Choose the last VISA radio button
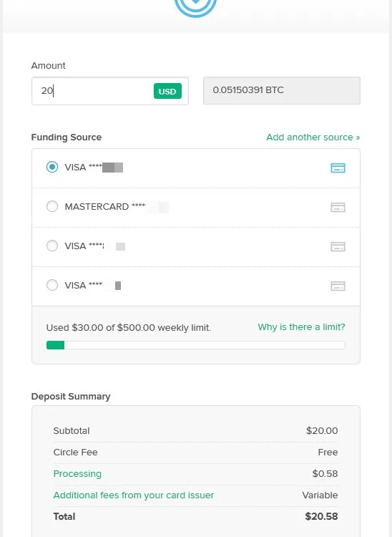392x537 pixels. pyautogui.click(x=52, y=285)
